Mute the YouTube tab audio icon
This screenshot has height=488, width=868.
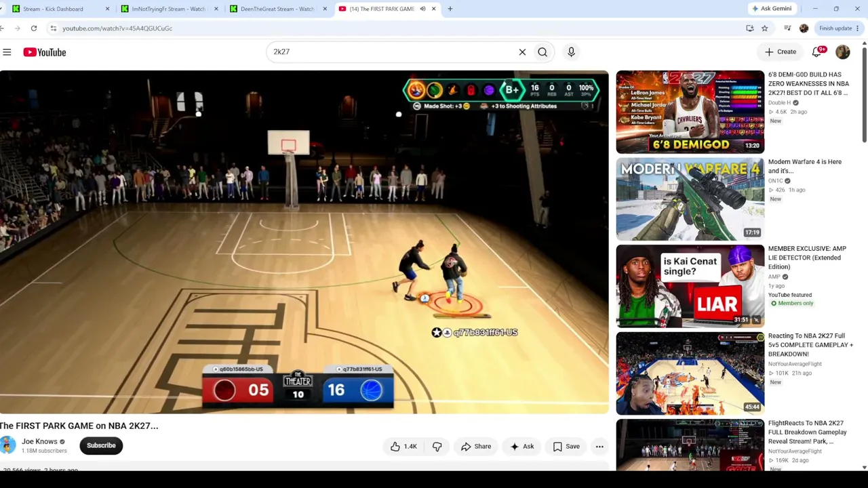point(422,9)
